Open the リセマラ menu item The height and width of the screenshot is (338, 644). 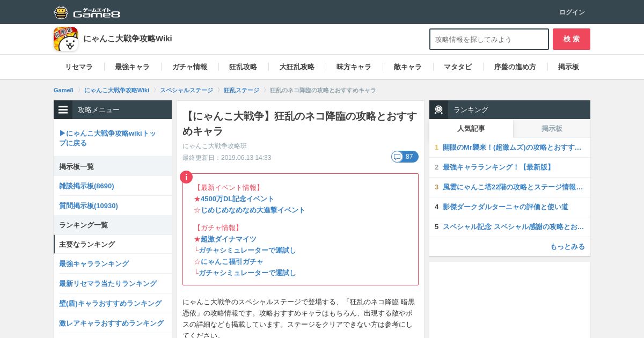coord(79,67)
